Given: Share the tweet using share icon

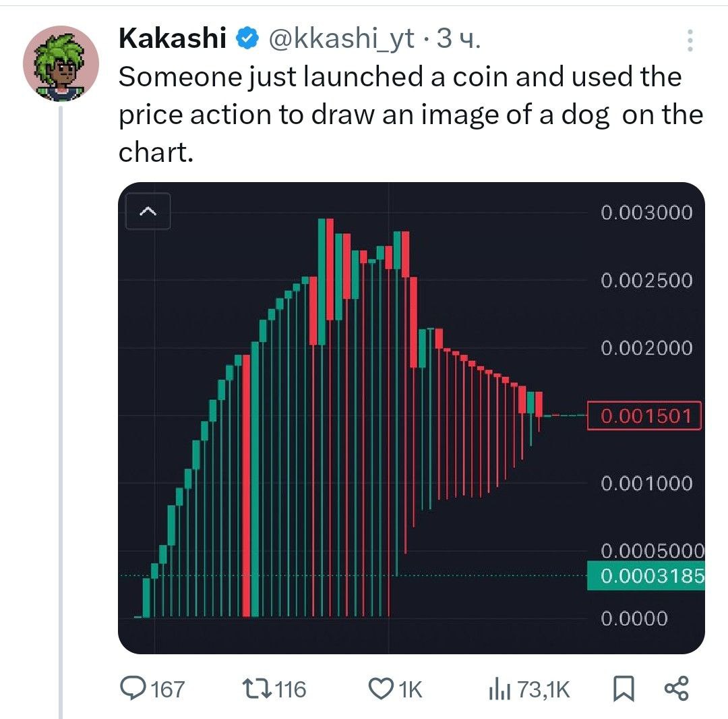Looking at the screenshot, I should click(x=677, y=689).
